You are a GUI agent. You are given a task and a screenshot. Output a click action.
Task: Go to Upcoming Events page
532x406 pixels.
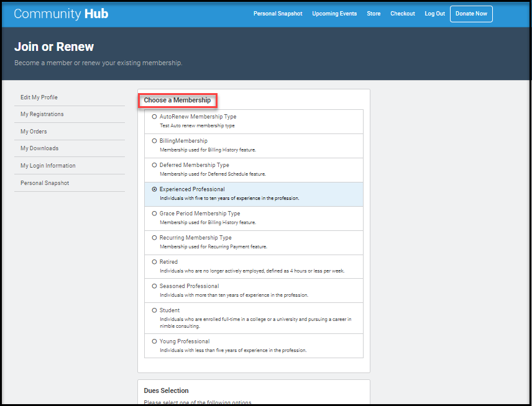[x=334, y=14]
